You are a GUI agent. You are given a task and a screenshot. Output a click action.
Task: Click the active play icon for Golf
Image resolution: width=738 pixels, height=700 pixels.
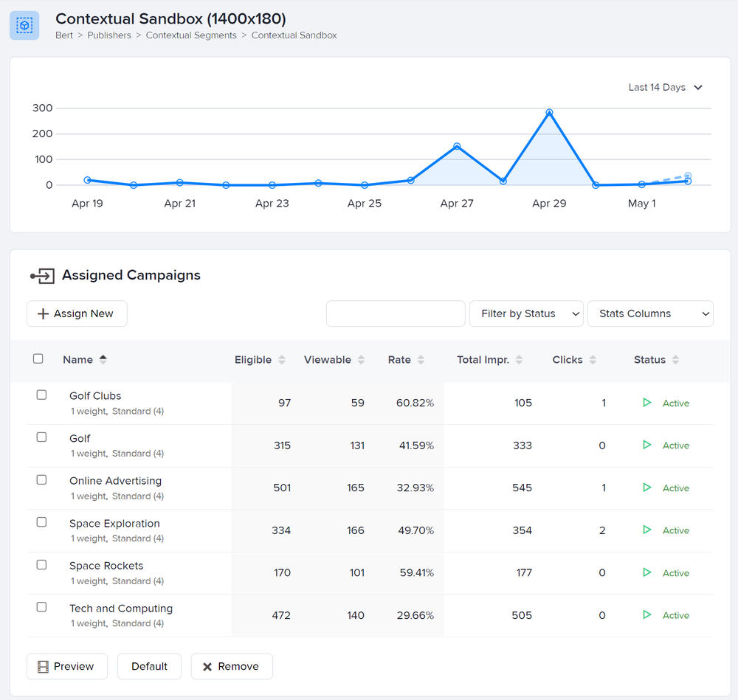[x=647, y=445]
